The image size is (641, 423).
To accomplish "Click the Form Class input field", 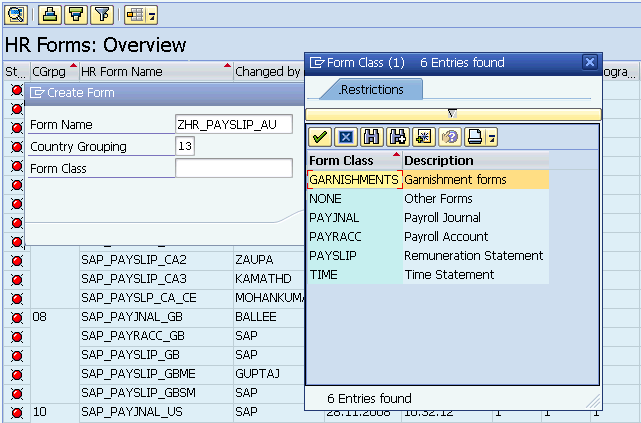I will (x=233, y=168).
